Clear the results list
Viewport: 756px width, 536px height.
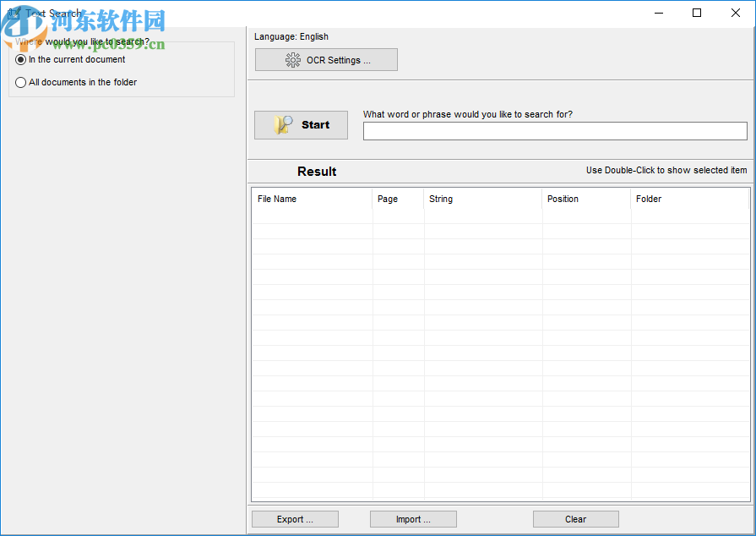point(575,518)
